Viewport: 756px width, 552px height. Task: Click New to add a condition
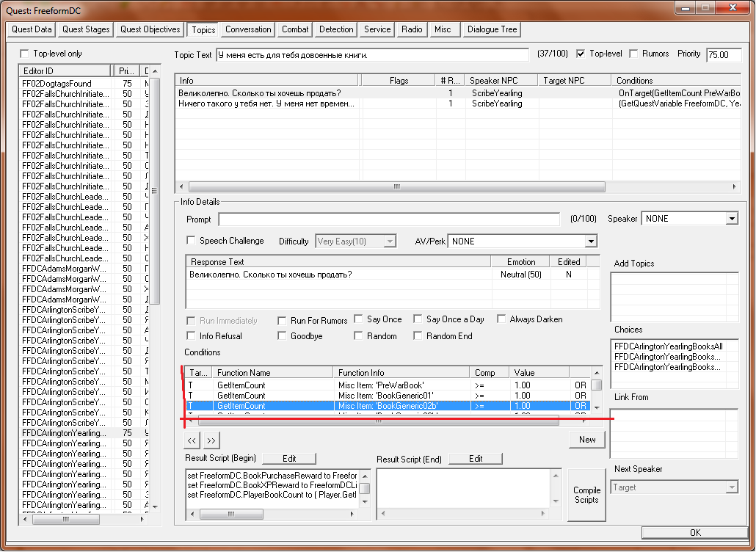coord(586,440)
